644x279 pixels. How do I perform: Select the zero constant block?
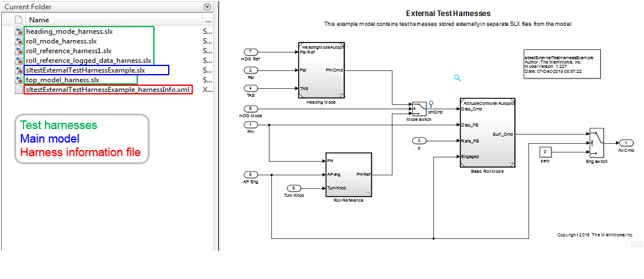point(545,151)
